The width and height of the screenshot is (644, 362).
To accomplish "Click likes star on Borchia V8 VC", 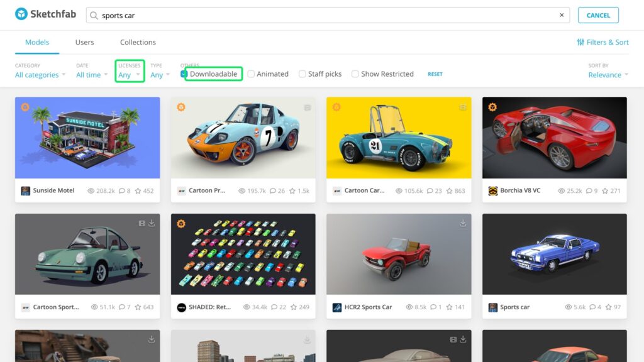I will coord(605,191).
